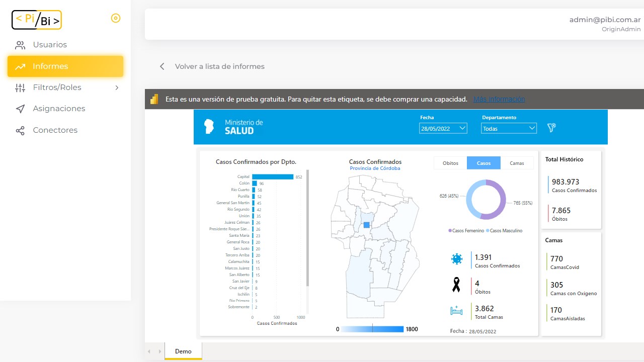Screen dimensions: 644x362
Task: Open the Informes section
Action: tap(65, 66)
